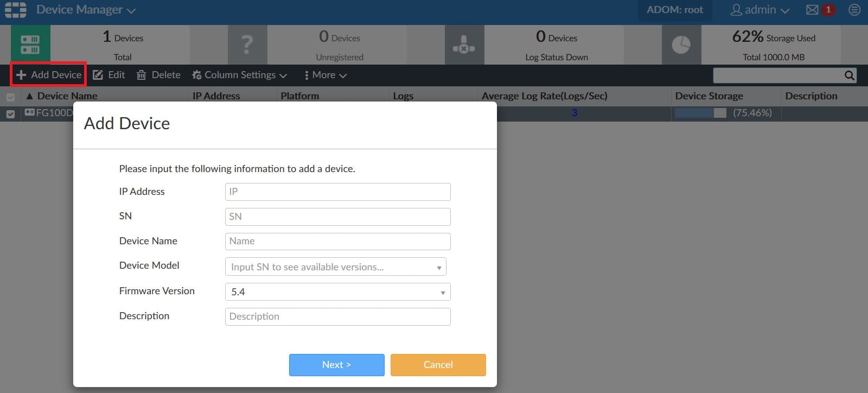The height and width of the screenshot is (393, 868).
Task: Open the More menu in toolbar
Action: point(325,75)
